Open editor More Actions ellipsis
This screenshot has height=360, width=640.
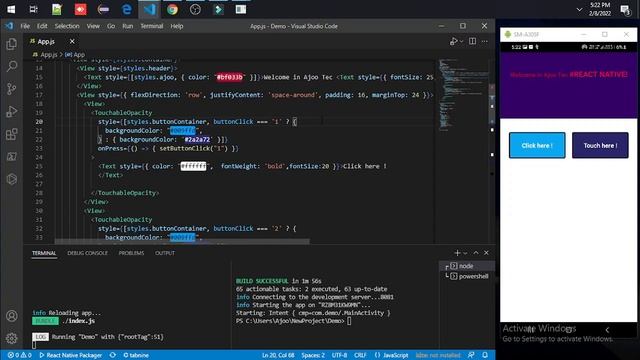point(484,41)
